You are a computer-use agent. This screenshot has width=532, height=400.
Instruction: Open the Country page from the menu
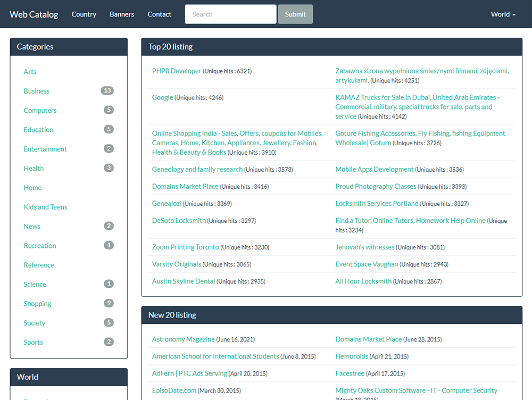point(84,14)
